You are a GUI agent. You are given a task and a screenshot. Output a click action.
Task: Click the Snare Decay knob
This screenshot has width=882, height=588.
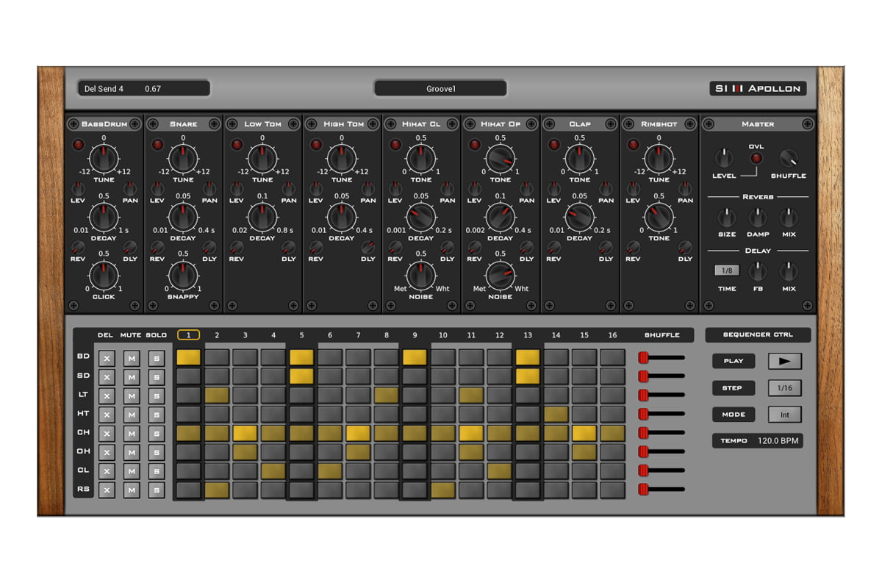183,217
